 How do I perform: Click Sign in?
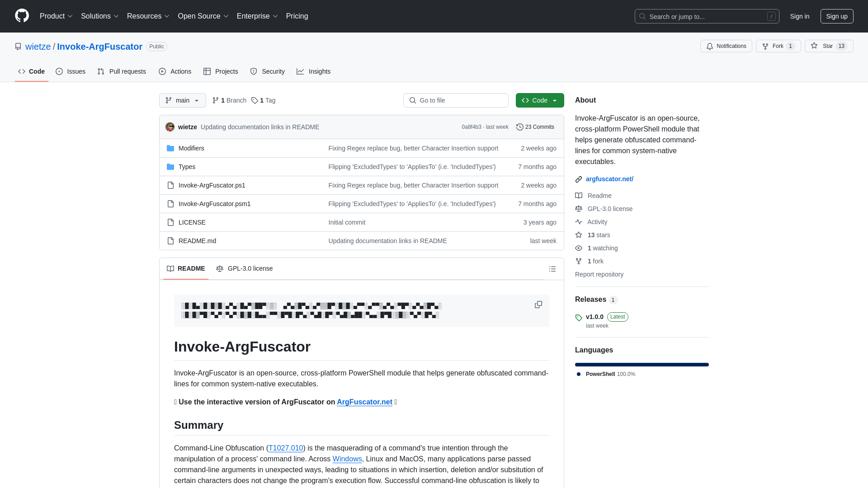pos(800,16)
